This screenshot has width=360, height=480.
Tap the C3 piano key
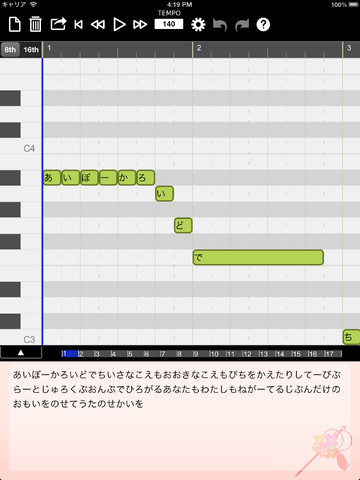(21, 337)
